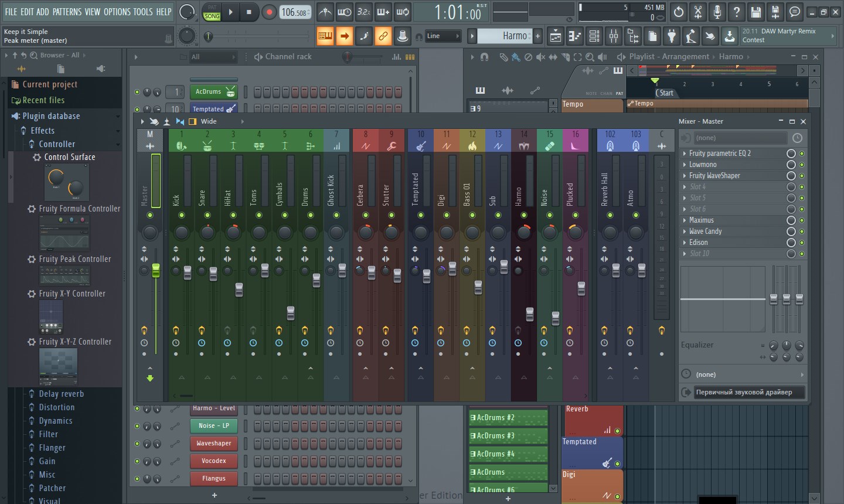Open the VIEW menu
This screenshot has width=844, height=504.
(x=93, y=12)
